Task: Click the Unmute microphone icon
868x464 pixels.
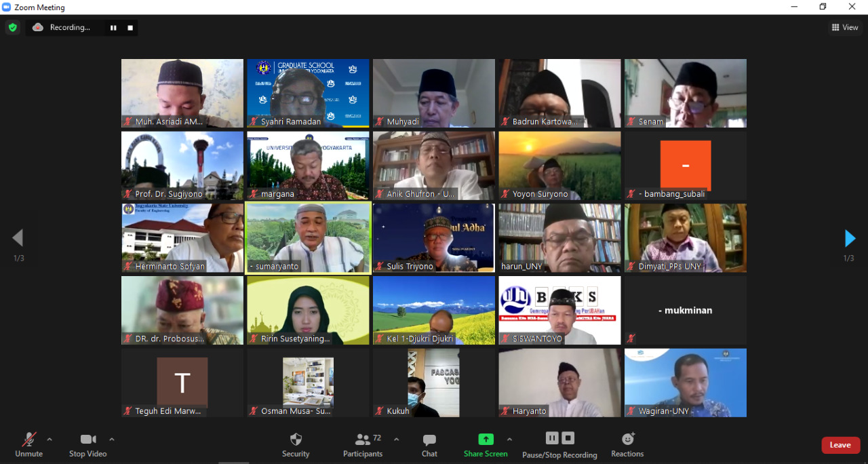Action: click(28, 440)
